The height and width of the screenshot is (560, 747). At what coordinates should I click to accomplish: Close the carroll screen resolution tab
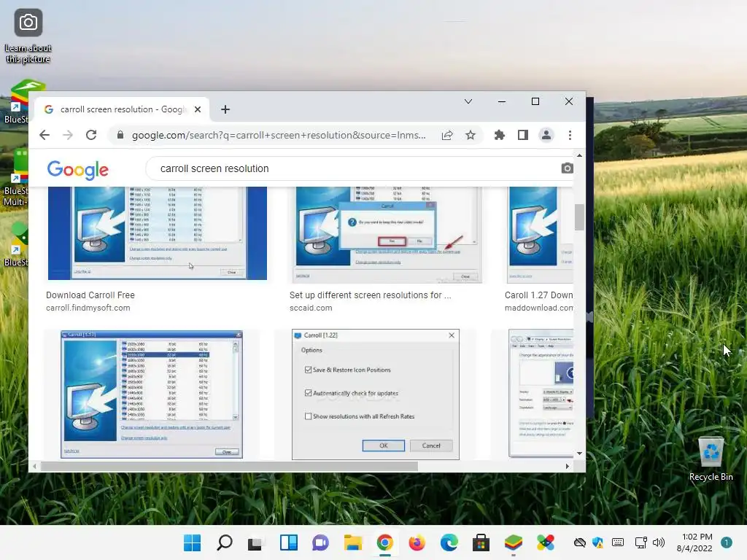(198, 109)
